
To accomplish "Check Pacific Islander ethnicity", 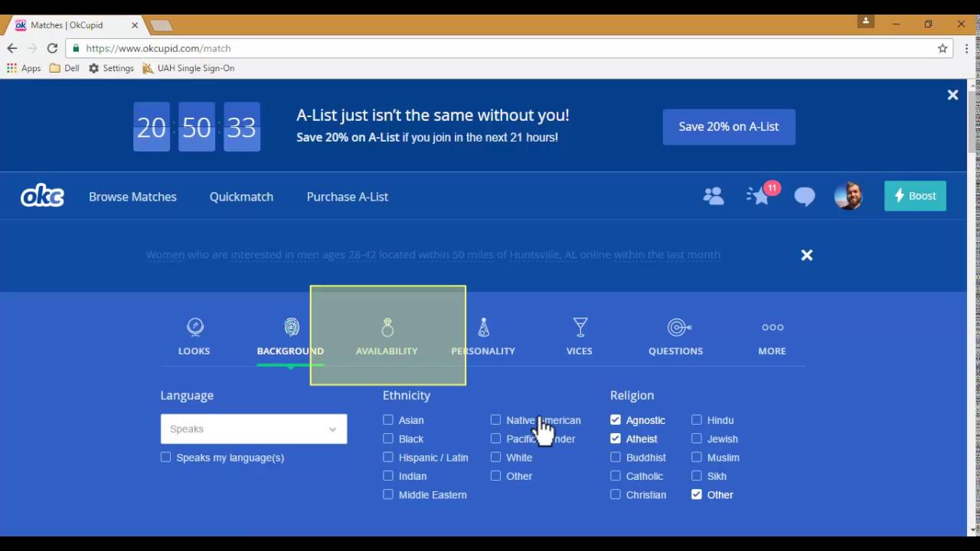I will pos(496,439).
